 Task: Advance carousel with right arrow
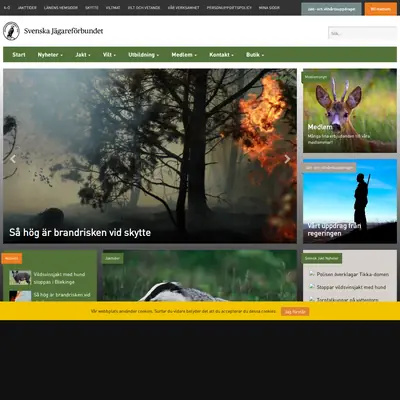pyautogui.click(x=287, y=159)
